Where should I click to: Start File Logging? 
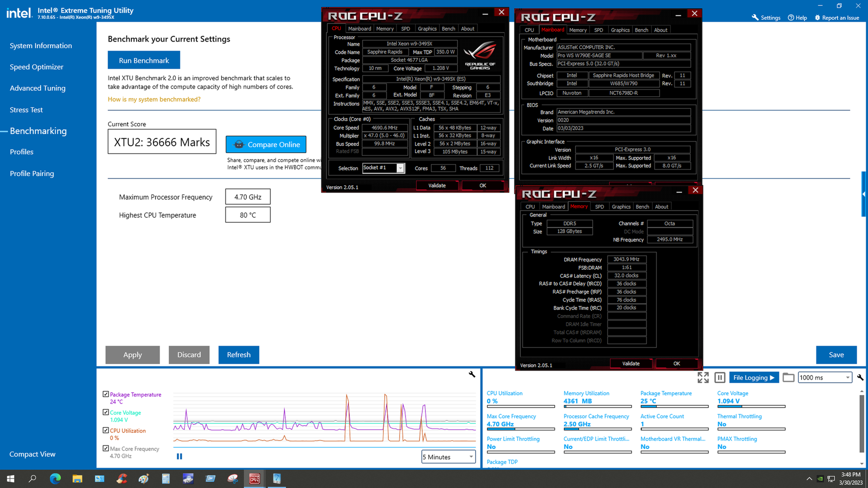tap(754, 377)
